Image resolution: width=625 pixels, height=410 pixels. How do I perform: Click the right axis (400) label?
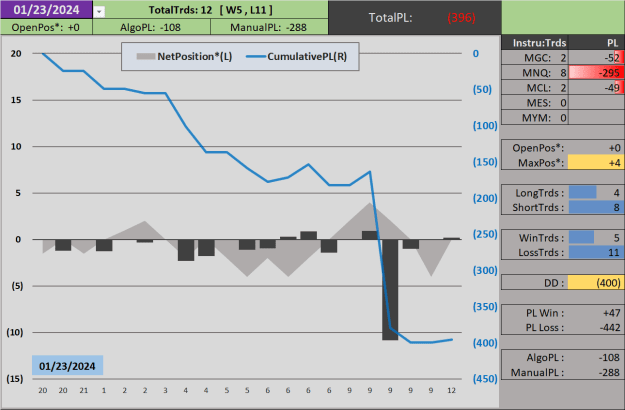pyautogui.click(x=485, y=343)
